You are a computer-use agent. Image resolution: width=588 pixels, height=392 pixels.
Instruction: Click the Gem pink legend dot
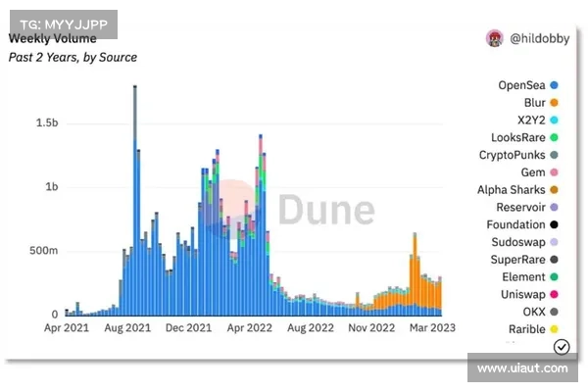(554, 172)
